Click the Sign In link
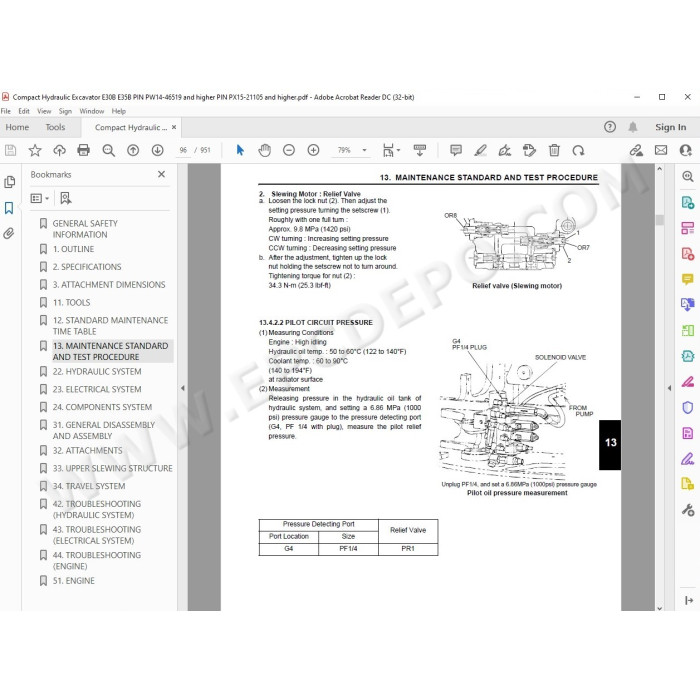 671,127
